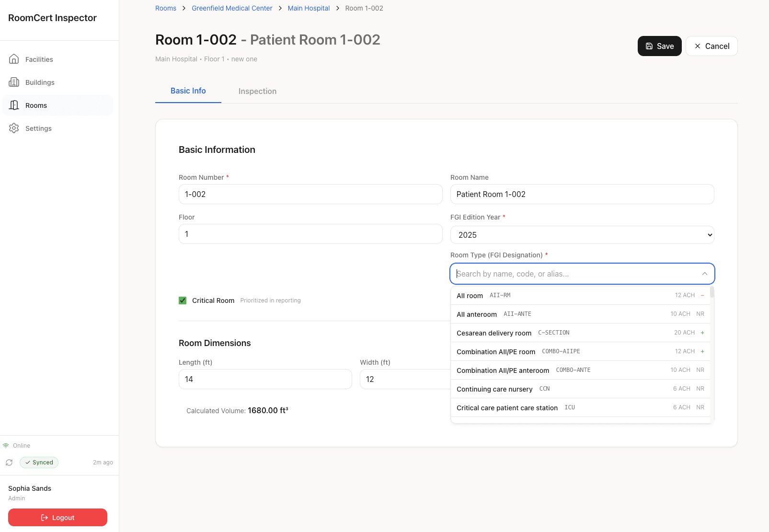
Task: Open Facilities in the sidebar
Action: click(x=58, y=59)
